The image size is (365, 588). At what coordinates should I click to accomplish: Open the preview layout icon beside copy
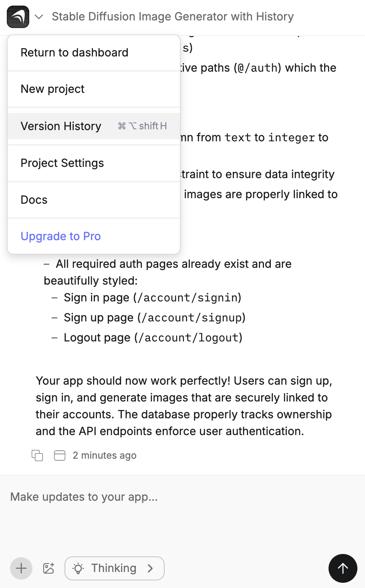(x=59, y=455)
